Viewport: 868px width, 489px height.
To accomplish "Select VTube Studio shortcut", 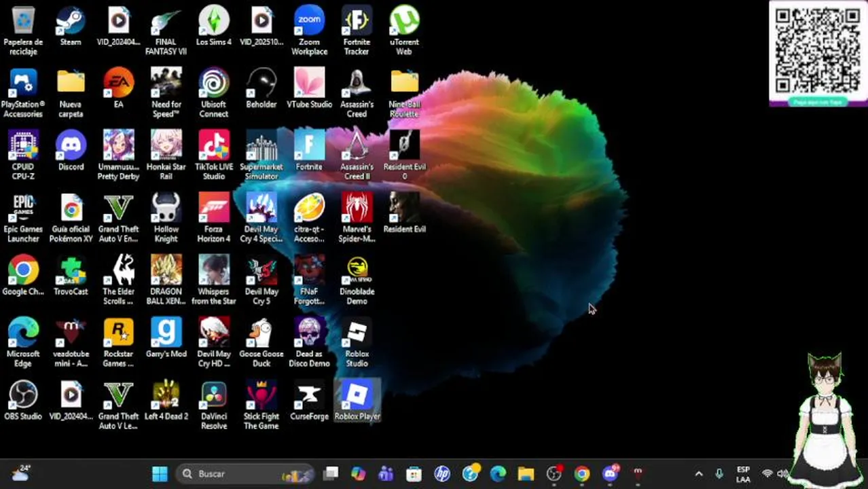I will click(309, 89).
